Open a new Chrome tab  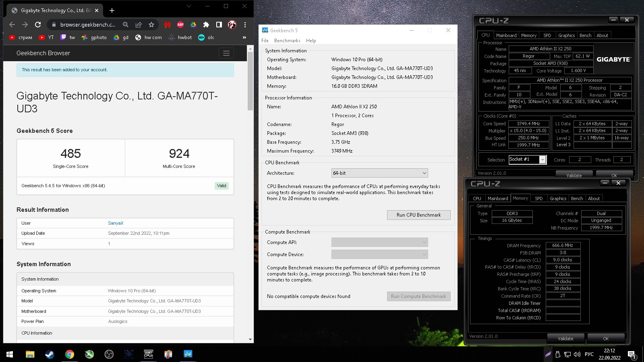112,10
